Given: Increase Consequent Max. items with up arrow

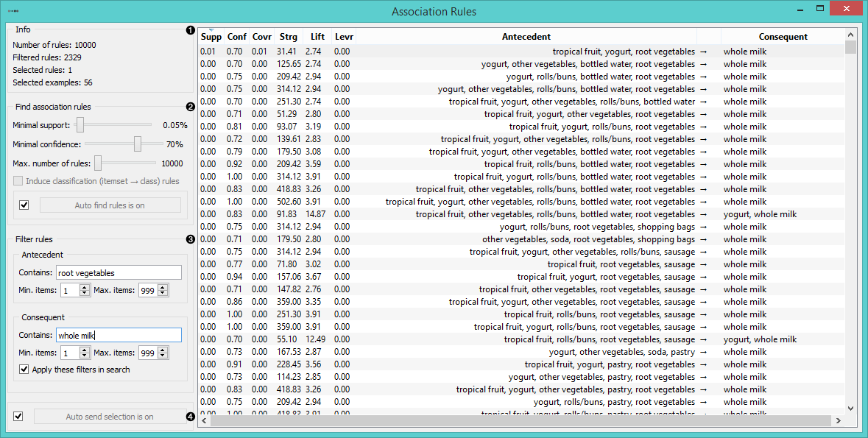Looking at the screenshot, I should click(x=163, y=350).
